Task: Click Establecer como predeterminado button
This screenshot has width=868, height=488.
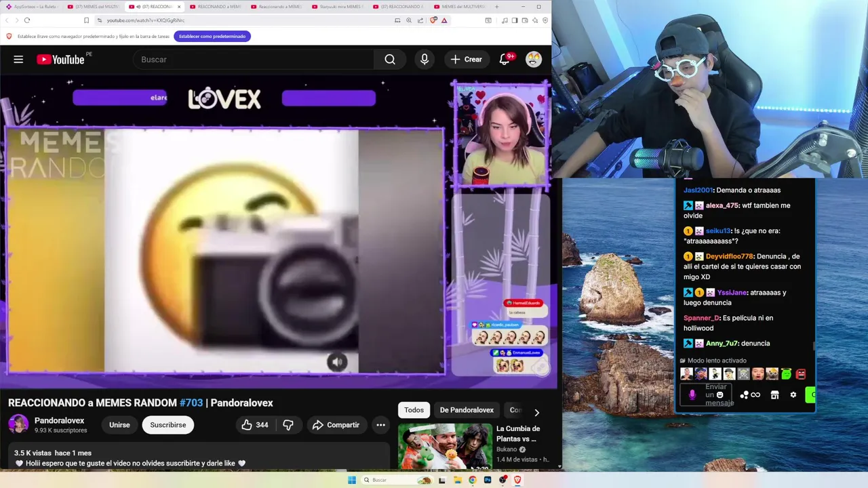Action: [212, 36]
